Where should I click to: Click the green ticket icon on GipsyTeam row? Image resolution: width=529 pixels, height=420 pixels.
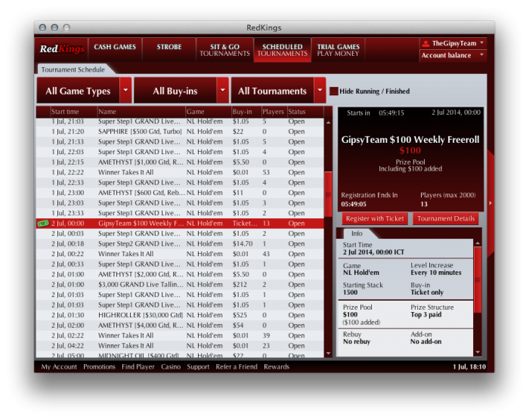click(x=43, y=224)
